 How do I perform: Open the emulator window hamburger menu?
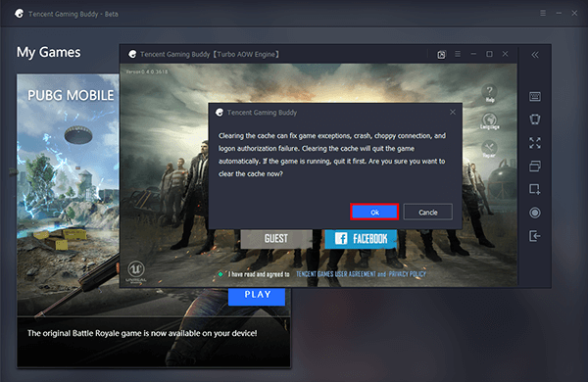coord(458,54)
